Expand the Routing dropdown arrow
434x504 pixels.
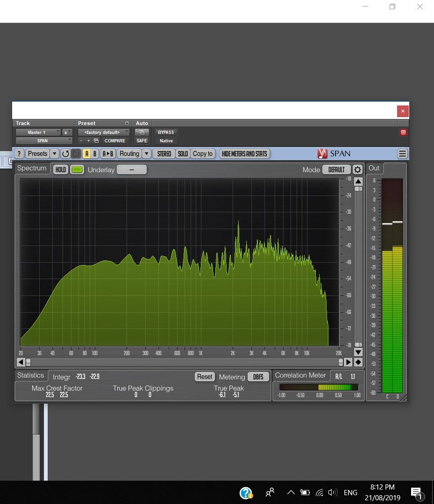click(147, 154)
